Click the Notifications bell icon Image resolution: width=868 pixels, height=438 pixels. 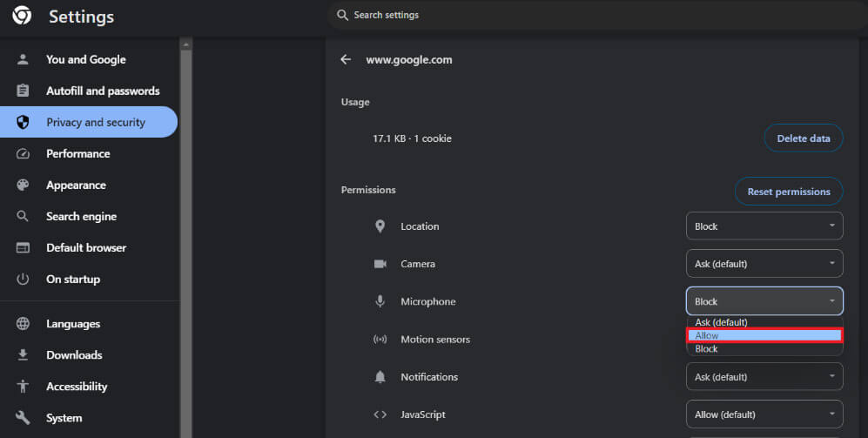[380, 377]
